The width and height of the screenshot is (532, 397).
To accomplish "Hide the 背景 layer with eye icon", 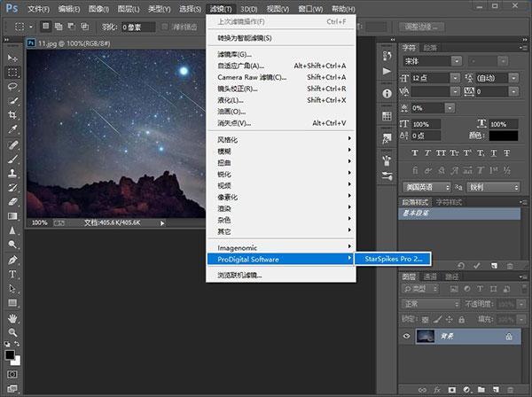I will click(x=406, y=337).
